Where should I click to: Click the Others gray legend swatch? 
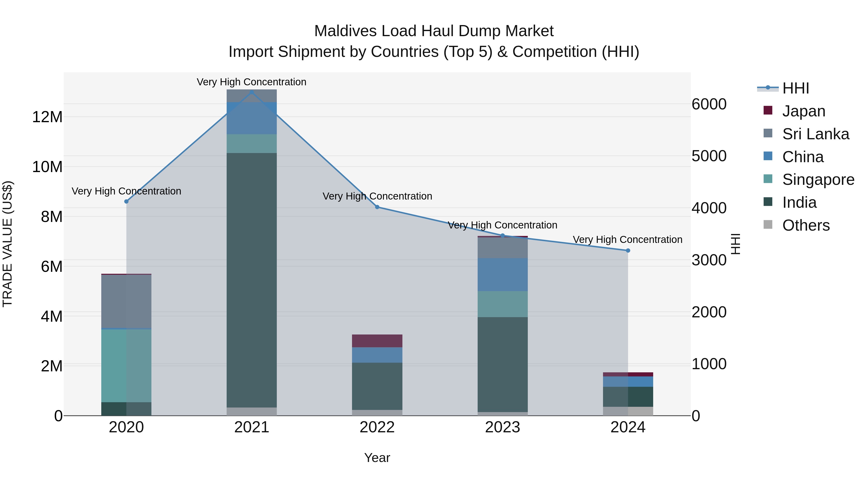coord(768,224)
